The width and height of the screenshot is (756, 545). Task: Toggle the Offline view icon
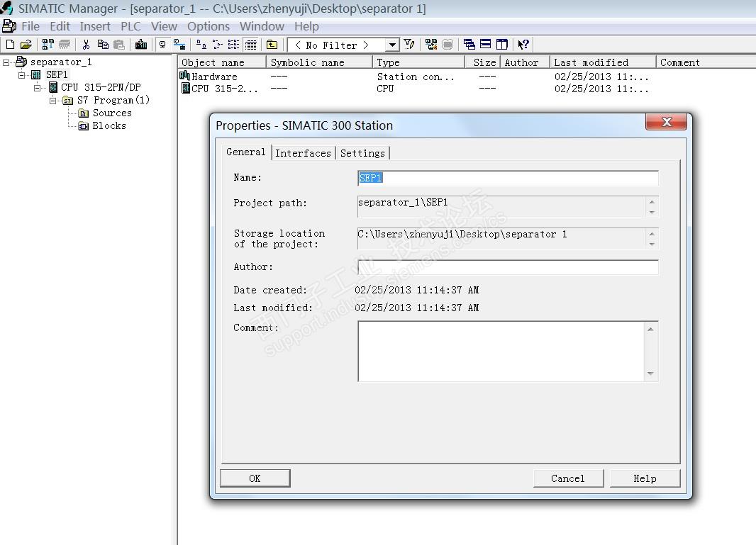coord(179,45)
